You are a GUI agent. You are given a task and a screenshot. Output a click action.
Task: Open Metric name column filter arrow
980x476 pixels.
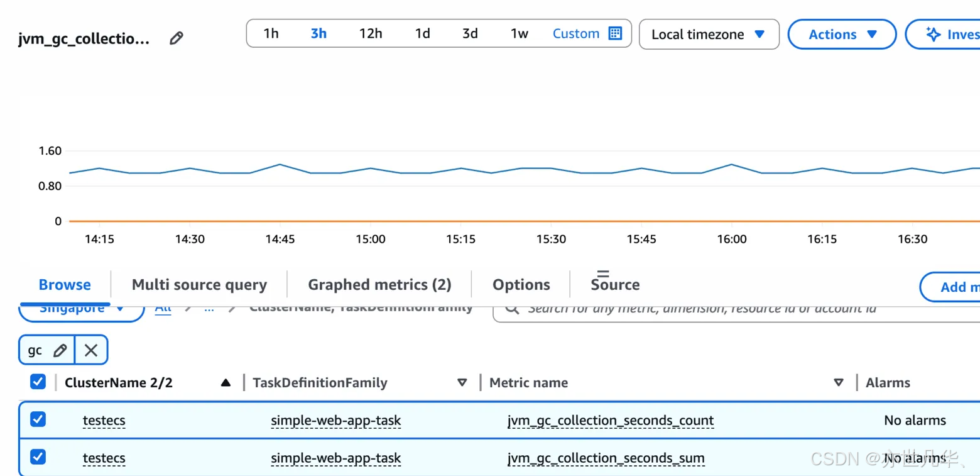(x=838, y=382)
